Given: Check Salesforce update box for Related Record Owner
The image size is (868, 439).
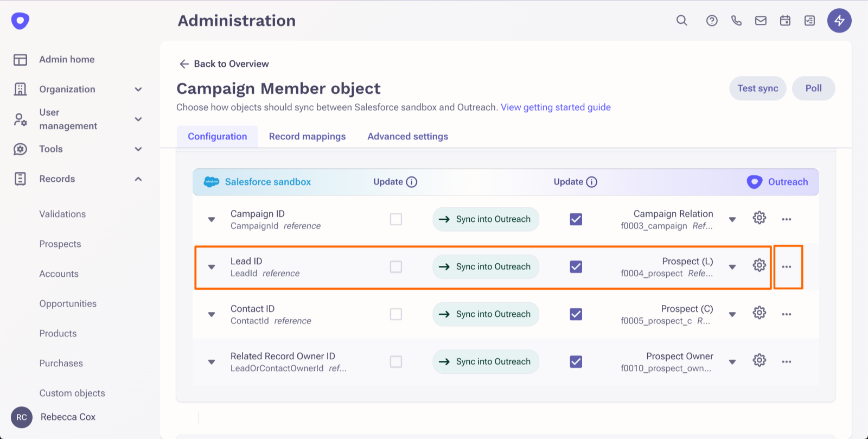Looking at the screenshot, I should pos(396,361).
